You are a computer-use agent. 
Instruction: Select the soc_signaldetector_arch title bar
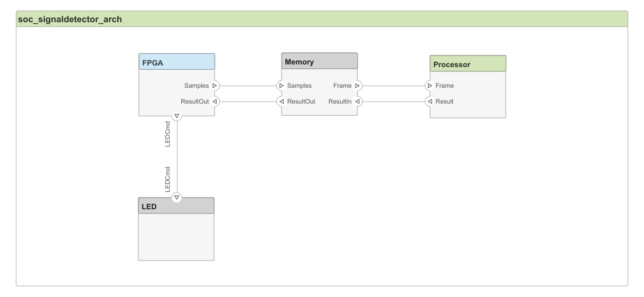[322, 20]
